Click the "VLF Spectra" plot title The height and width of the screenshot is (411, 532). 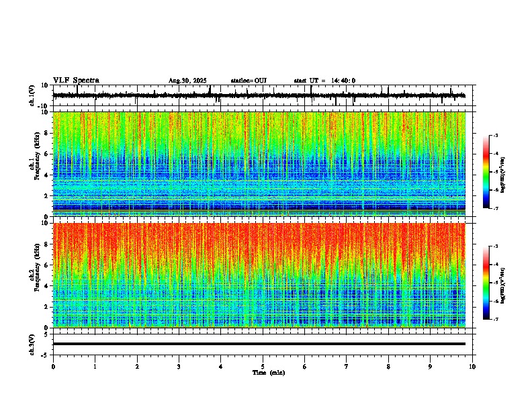click(x=76, y=81)
